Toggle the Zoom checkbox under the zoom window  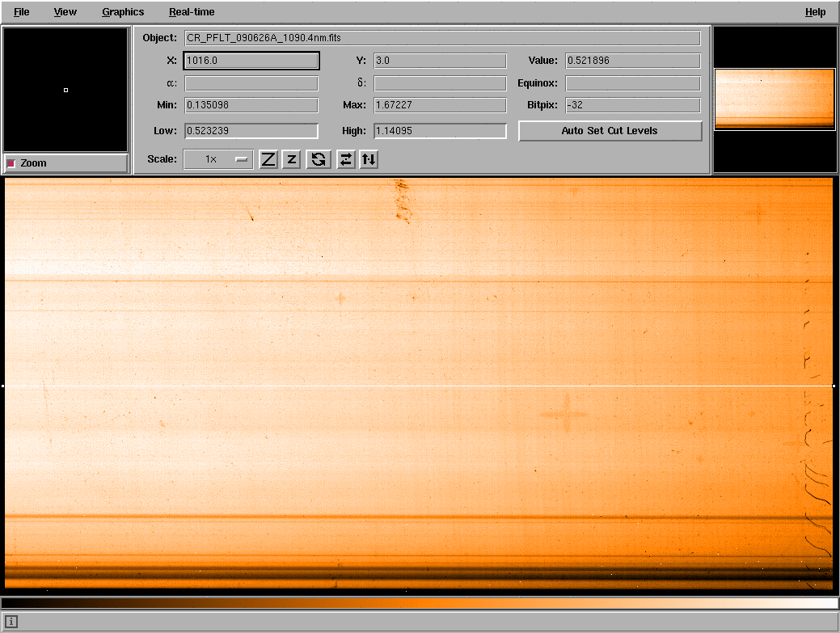(x=11, y=163)
